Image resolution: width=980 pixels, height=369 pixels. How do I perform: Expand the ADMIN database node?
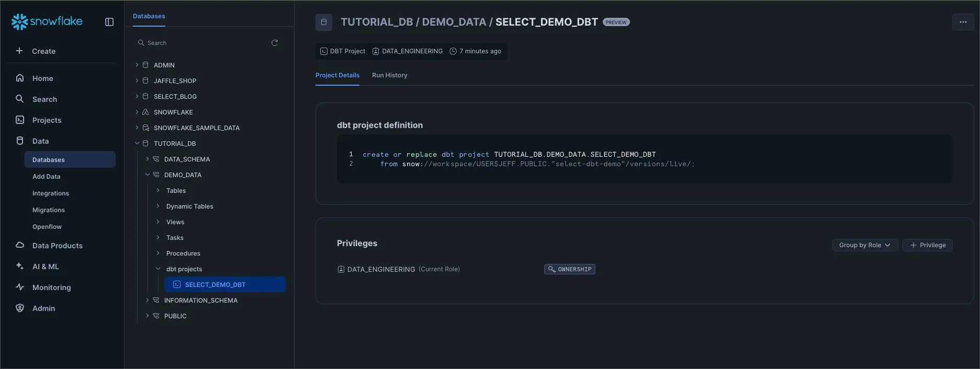[137, 65]
